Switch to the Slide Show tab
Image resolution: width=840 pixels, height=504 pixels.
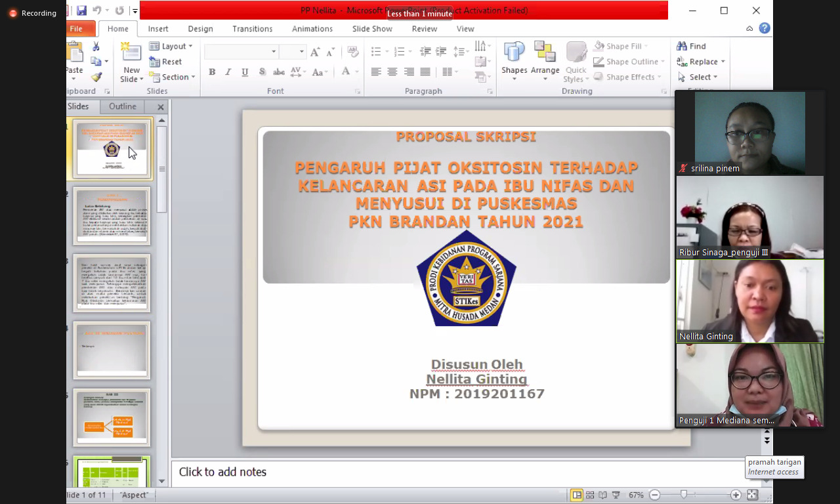372,29
